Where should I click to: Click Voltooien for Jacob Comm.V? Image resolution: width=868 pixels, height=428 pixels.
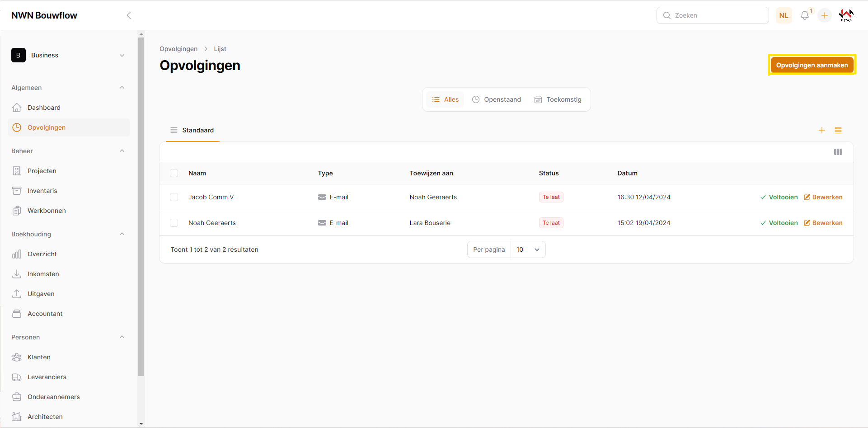tap(779, 197)
